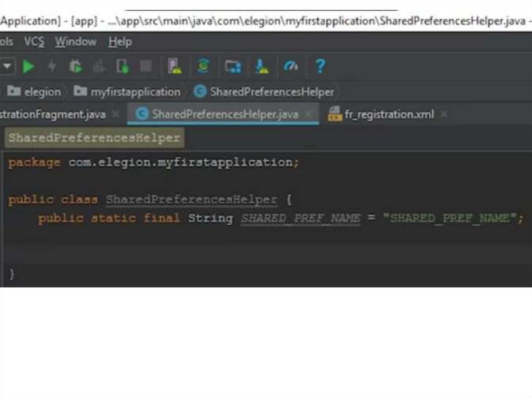This screenshot has width=532, height=398.
Task: Click the green Run app button
Action: click(29, 66)
